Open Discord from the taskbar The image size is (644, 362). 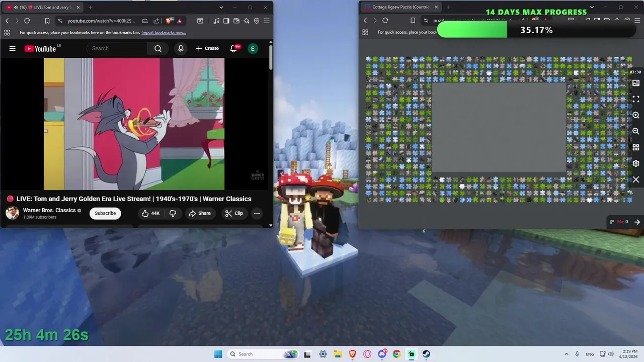tap(382, 354)
